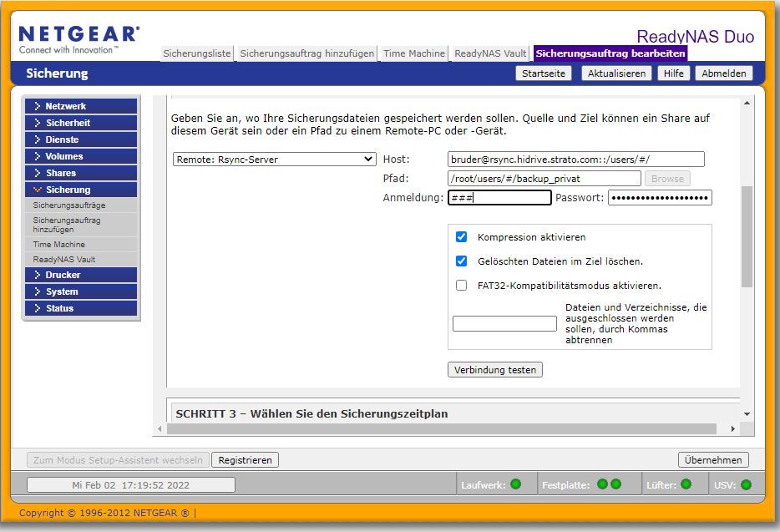Disable the Kompression aktivieren checkbox
This screenshot has width=780, height=532.
point(461,237)
